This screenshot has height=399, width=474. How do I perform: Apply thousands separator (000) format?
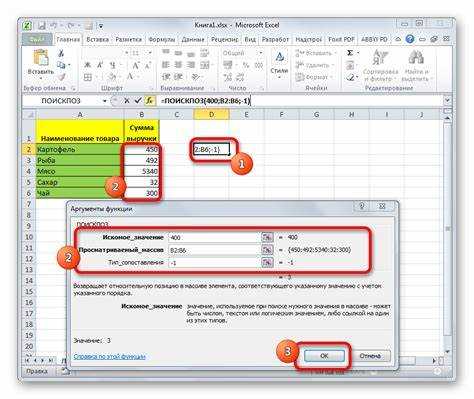tap(259, 65)
